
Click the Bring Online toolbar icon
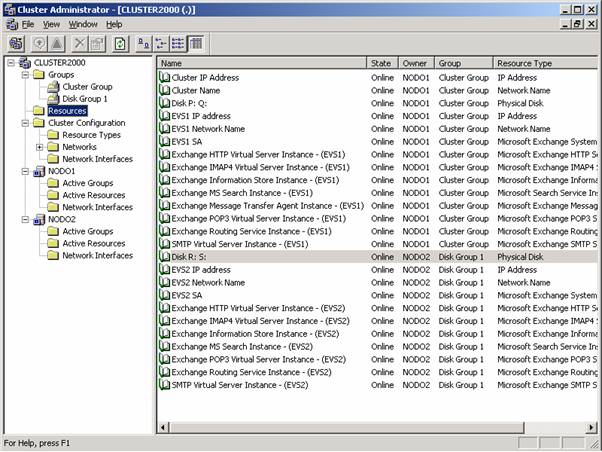pyautogui.click(x=39, y=43)
